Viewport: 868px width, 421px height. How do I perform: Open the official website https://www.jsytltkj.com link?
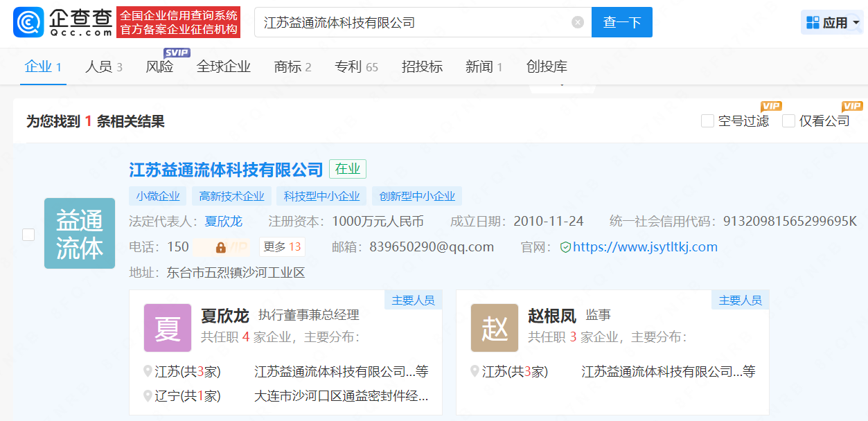coord(645,247)
